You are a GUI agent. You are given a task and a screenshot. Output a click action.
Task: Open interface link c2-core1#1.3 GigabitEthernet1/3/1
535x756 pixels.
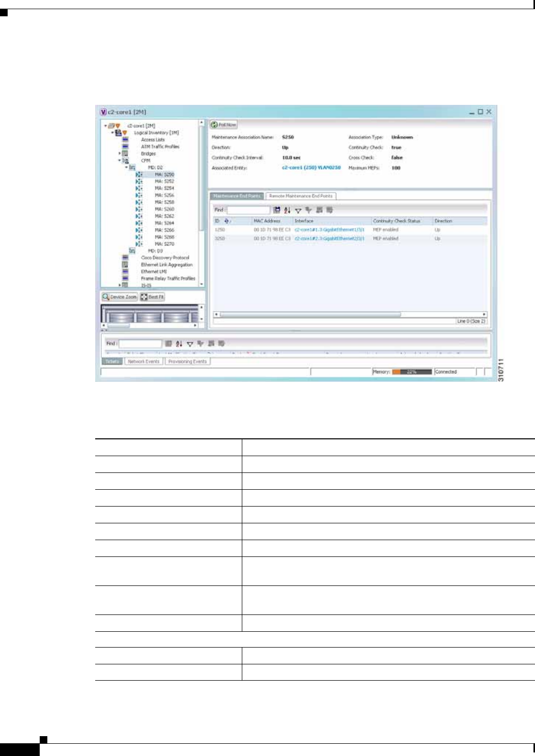click(x=329, y=230)
